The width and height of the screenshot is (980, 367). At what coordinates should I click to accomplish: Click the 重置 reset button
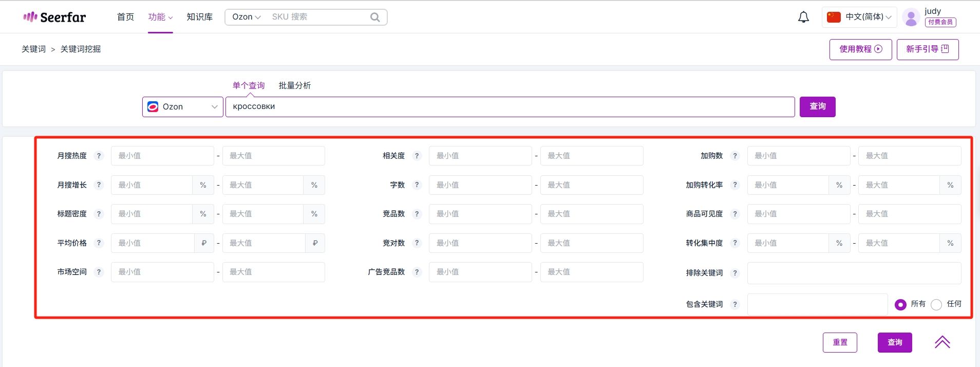pos(840,342)
